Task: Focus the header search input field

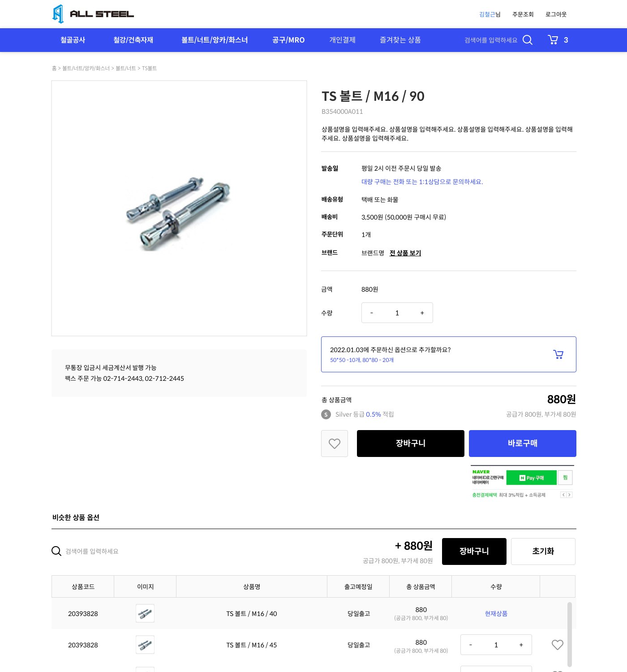Action: pyautogui.click(x=491, y=40)
